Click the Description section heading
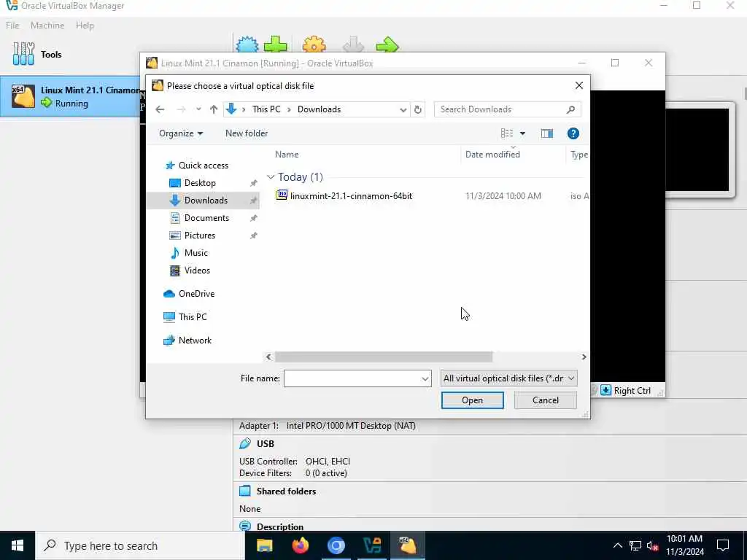 click(279, 526)
